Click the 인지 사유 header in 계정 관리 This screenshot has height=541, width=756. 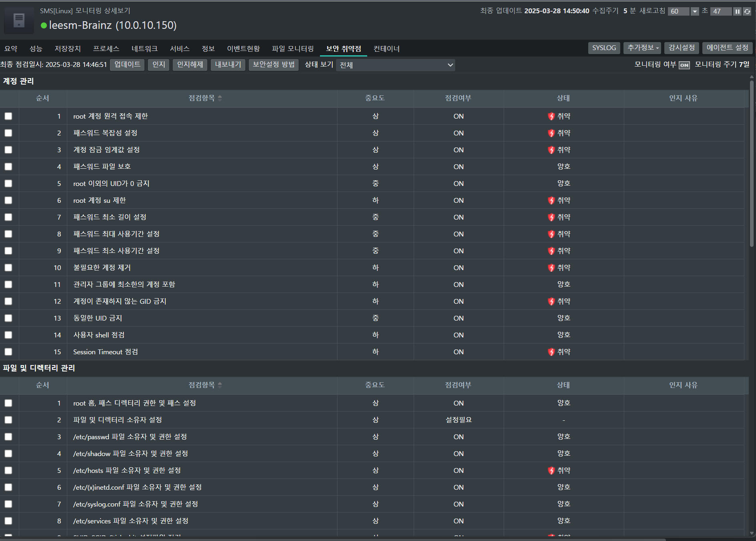point(683,98)
